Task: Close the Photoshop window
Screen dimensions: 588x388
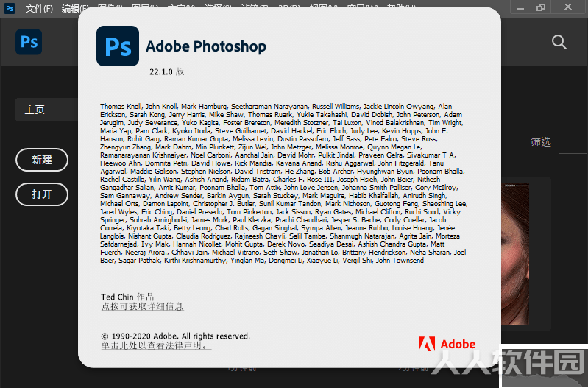Action: point(568,7)
